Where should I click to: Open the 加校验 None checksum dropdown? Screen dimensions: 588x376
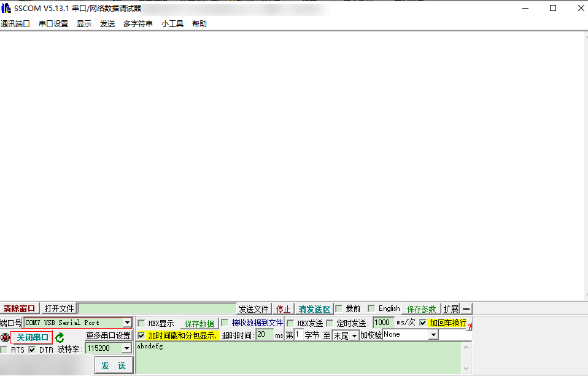click(433, 335)
